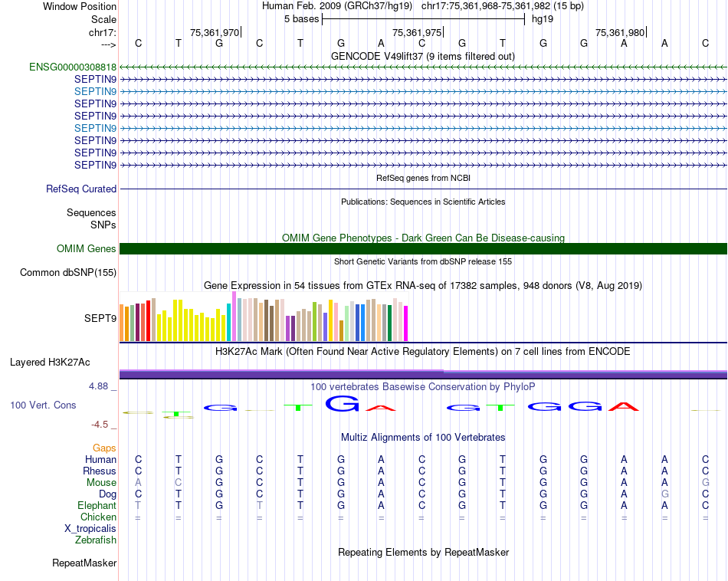Click the purple H3K27Ac signal band
This screenshot has width=728, height=581.
[x=423, y=374]
